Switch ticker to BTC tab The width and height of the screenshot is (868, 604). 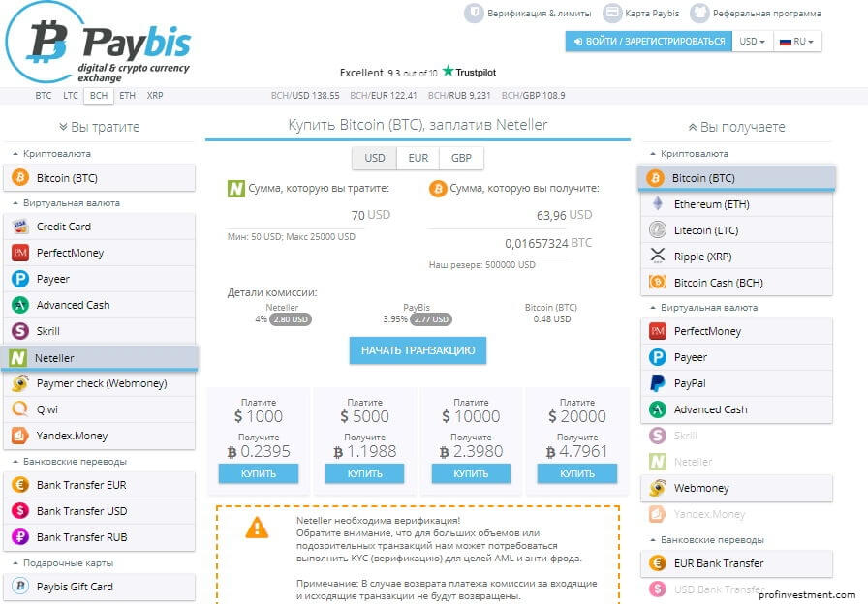(44, 96)
